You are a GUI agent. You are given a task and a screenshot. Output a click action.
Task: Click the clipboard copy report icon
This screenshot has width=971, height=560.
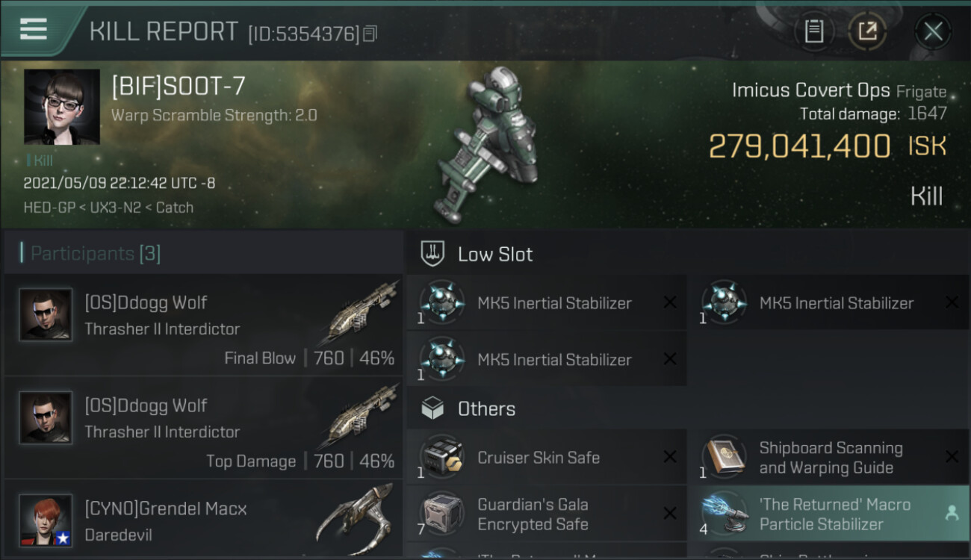point(814,31)
